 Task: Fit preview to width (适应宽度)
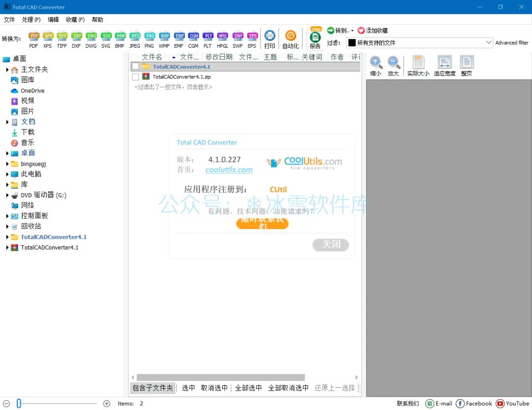pyautogui.click(x=444, y=66)
